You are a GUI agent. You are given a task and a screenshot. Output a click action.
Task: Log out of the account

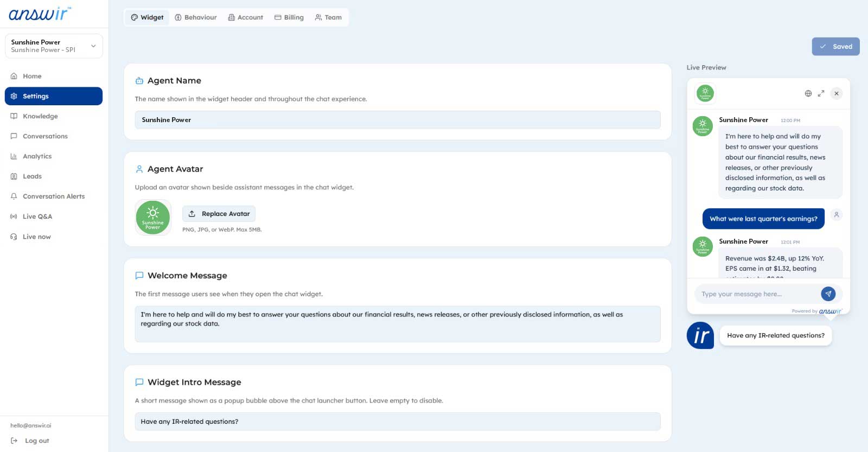(x=30, y=441)
